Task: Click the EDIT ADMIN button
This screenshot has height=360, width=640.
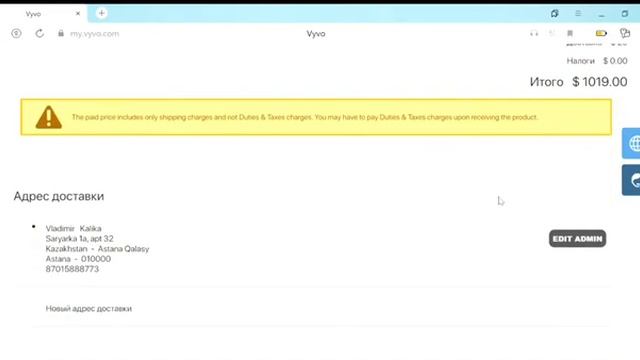Action: tap(577, 238)
